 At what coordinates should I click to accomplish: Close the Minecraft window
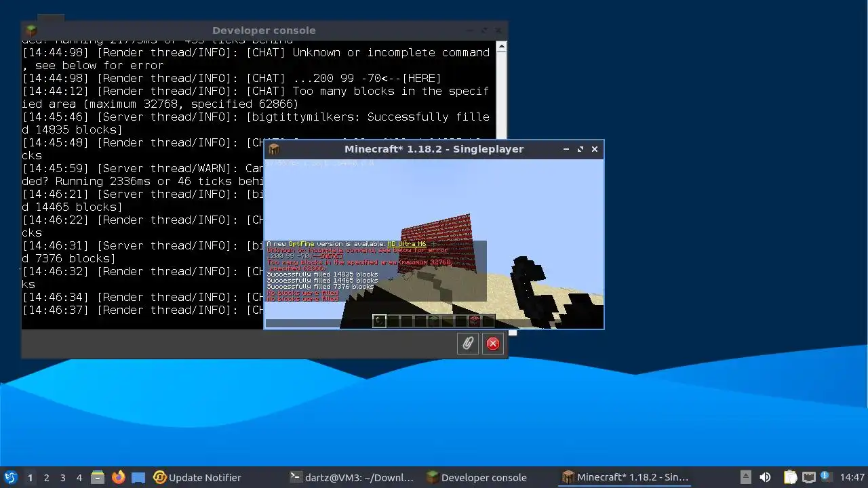(595, 149)
